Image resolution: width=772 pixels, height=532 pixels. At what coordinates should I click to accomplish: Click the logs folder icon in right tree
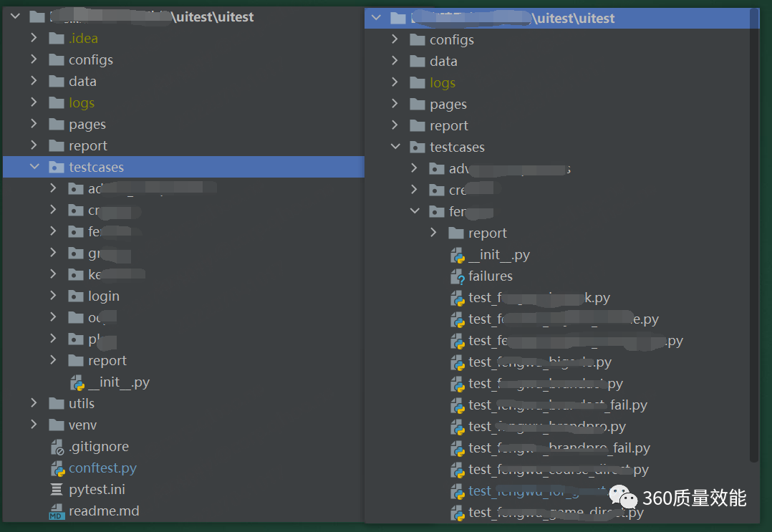click(418, 82)
